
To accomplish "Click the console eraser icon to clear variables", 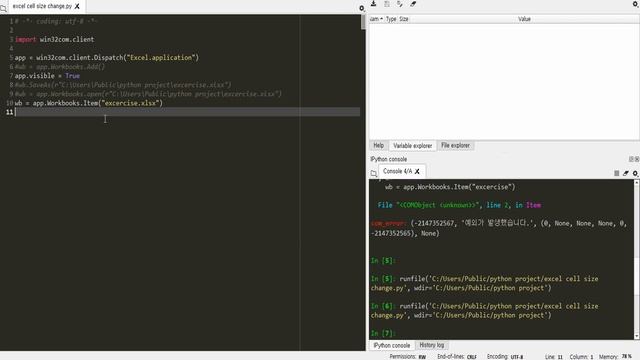I will click(x=626, y=173).
